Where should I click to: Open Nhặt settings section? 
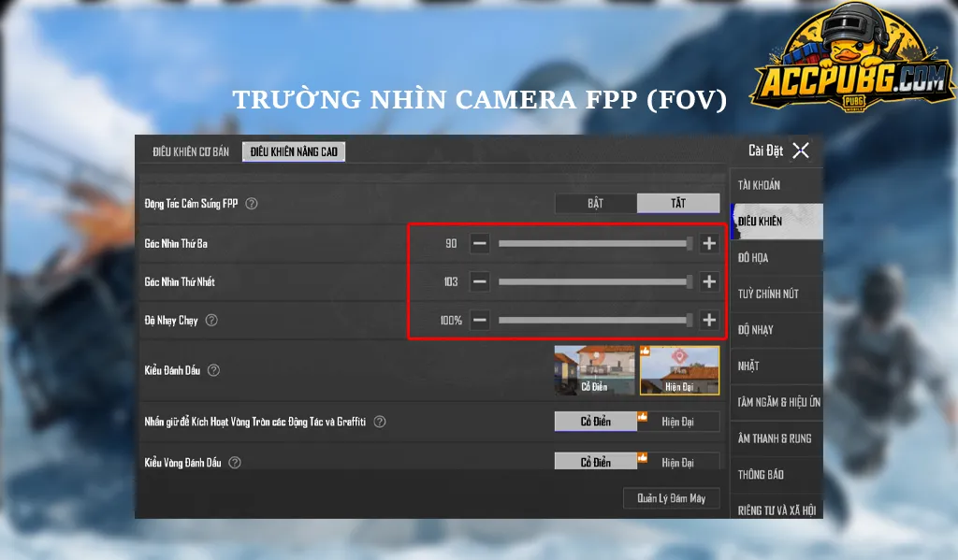(777, 366)
